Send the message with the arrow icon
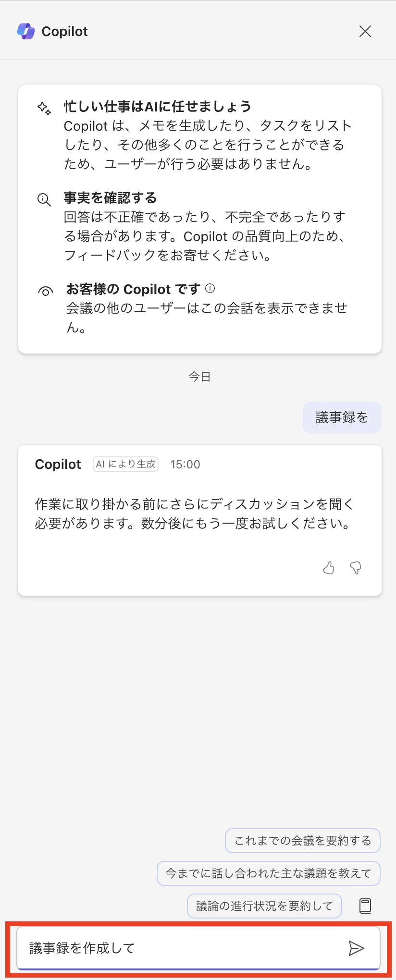 tap(356, 948)
